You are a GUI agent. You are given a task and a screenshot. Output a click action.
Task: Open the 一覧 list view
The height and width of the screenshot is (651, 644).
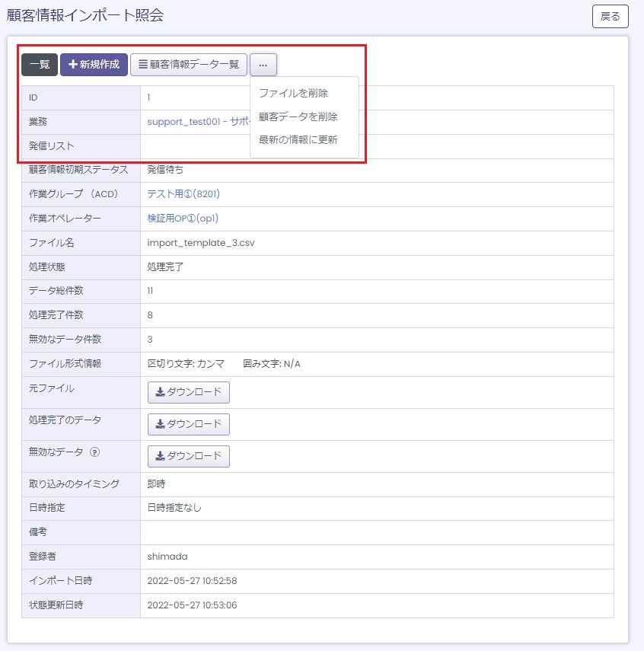tap(40, 65)
